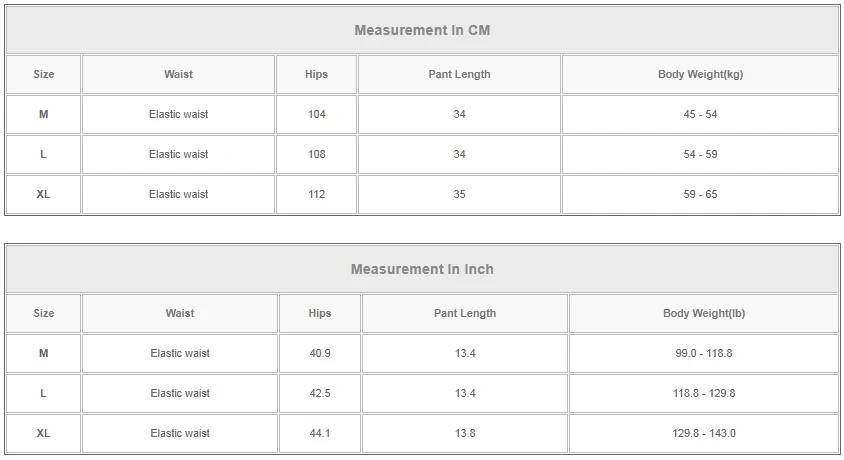Select size L in the Inch table
The image size is (844, 460).
tap(44, 393)
